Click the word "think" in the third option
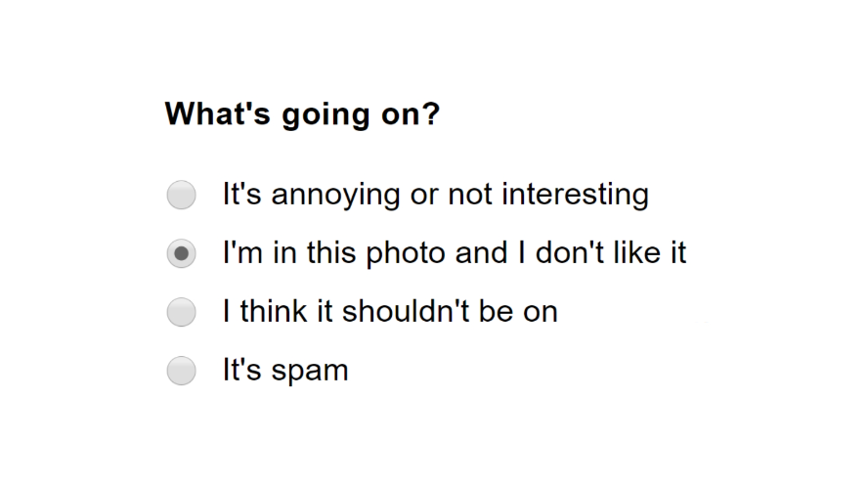Screen dimensions: 868x488 [274, 311]
